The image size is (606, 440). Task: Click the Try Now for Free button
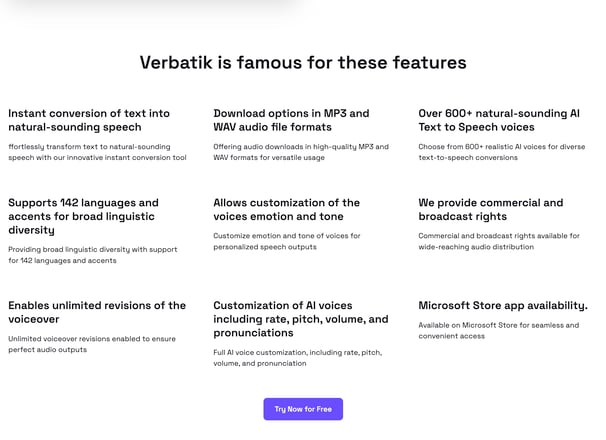coord(303,409)
